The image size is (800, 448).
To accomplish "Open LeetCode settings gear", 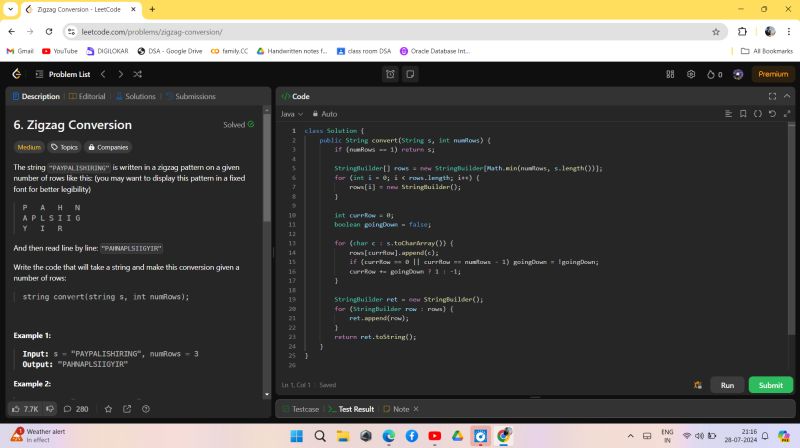I will tap(691, 74).
